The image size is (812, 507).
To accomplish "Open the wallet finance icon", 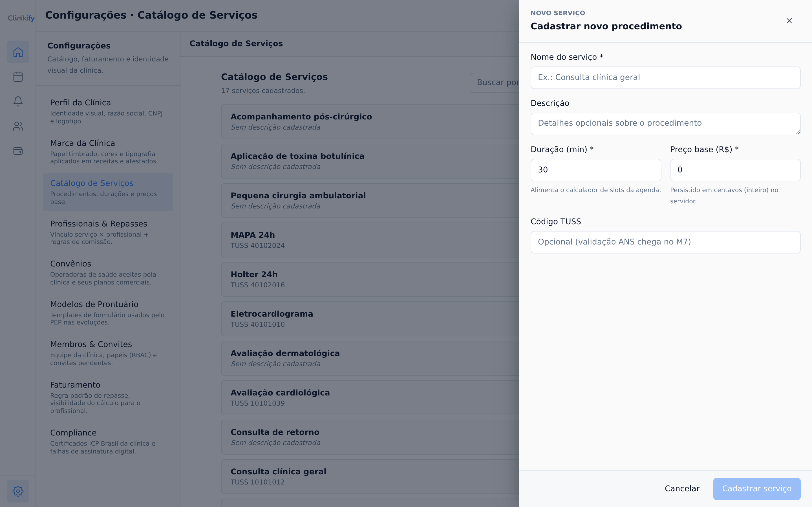I will point(18,151).
